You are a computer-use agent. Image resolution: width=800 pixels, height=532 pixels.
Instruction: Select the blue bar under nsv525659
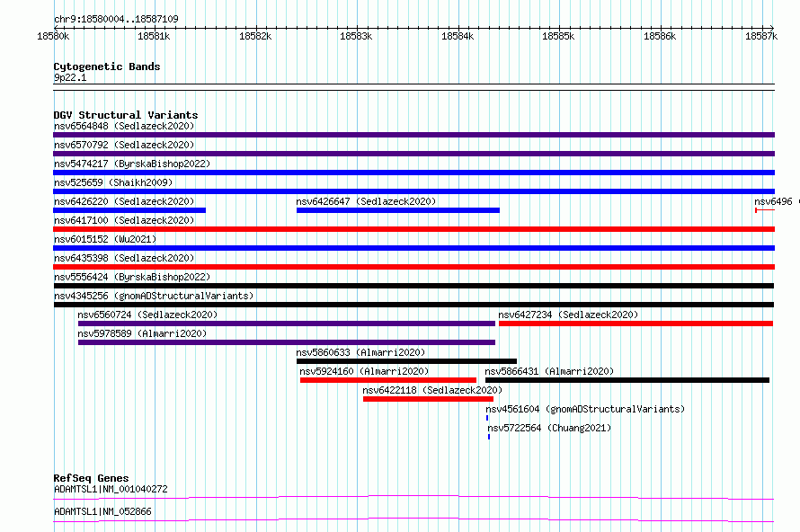point(413,191)
